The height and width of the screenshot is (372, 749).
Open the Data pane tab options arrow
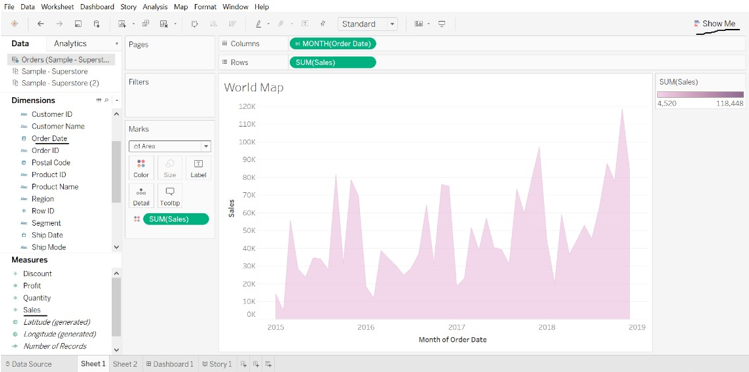pos(117,43)
